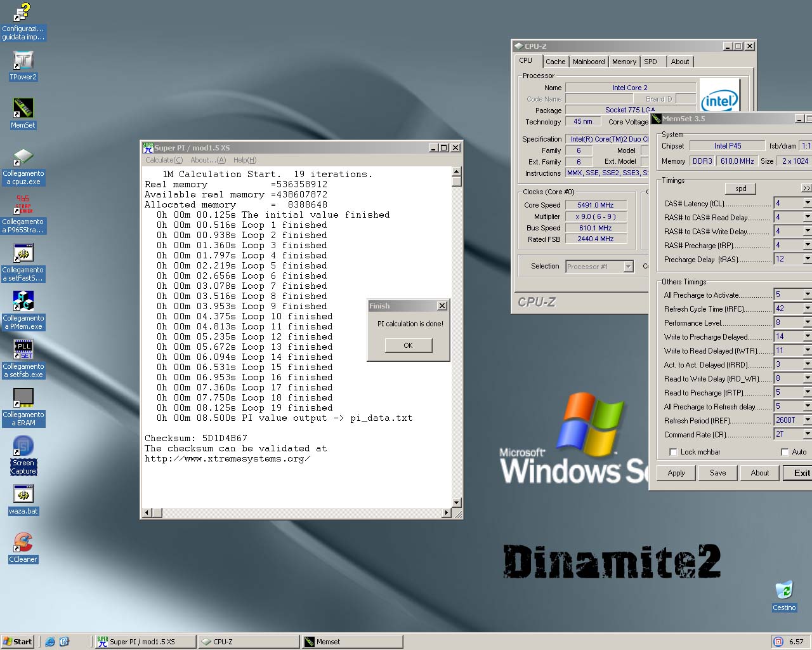812x650 pixels.
Task: Click the Apply button in MemSet
Action: [x=676, y=473]
